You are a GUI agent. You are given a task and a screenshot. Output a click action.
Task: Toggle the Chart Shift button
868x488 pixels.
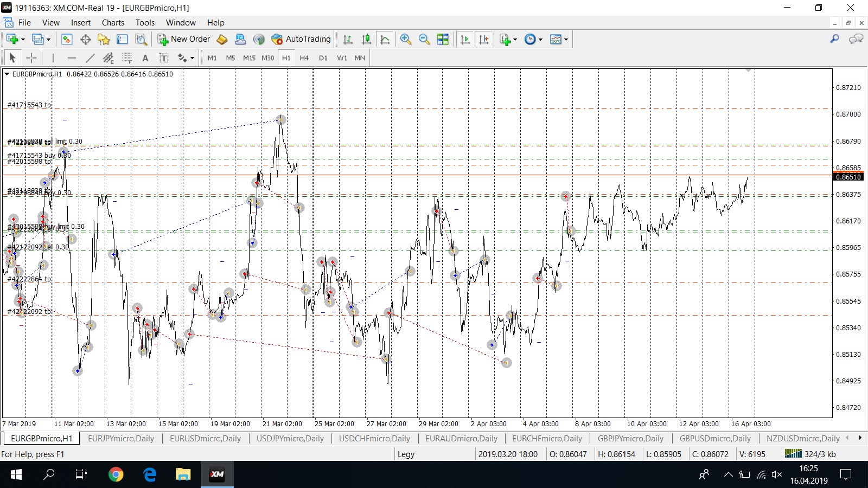pyautogui.click(x=483, y=39)
